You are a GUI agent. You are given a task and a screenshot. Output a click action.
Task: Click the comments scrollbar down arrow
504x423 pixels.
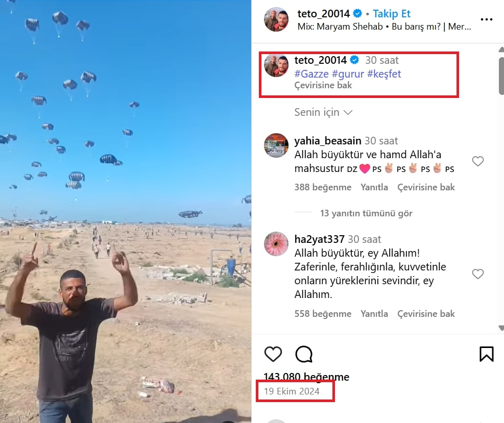501,328
